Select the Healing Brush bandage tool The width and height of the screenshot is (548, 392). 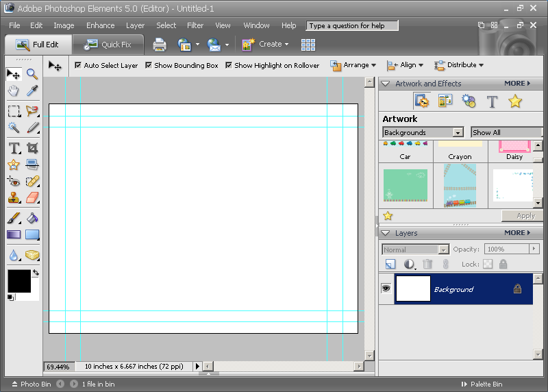coord(32,181)
